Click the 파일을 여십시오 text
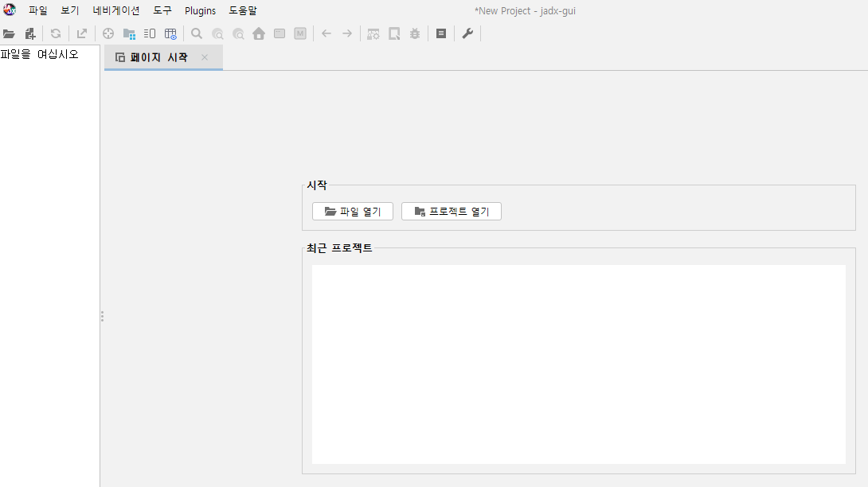This screenshot has height=487, width=868. click(39, 54)
